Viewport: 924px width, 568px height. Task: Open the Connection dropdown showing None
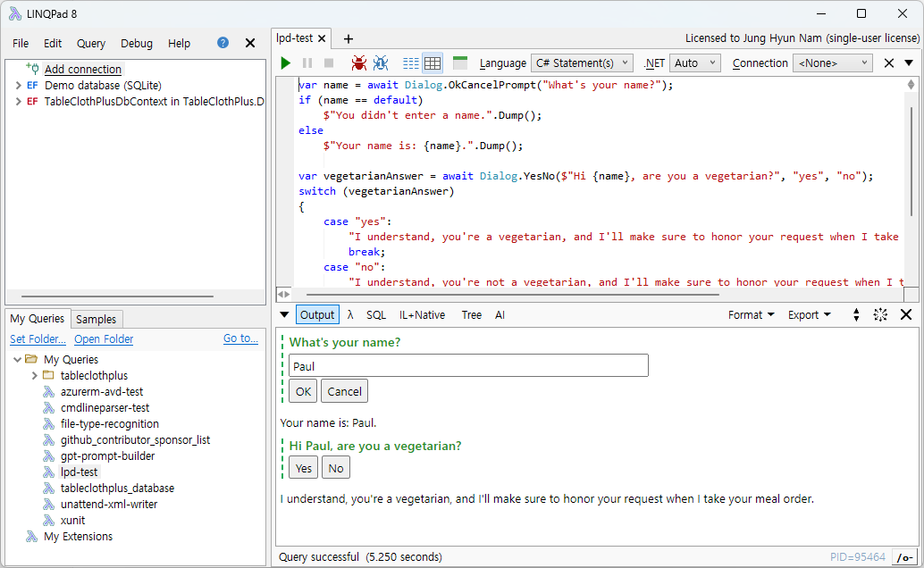833,63
